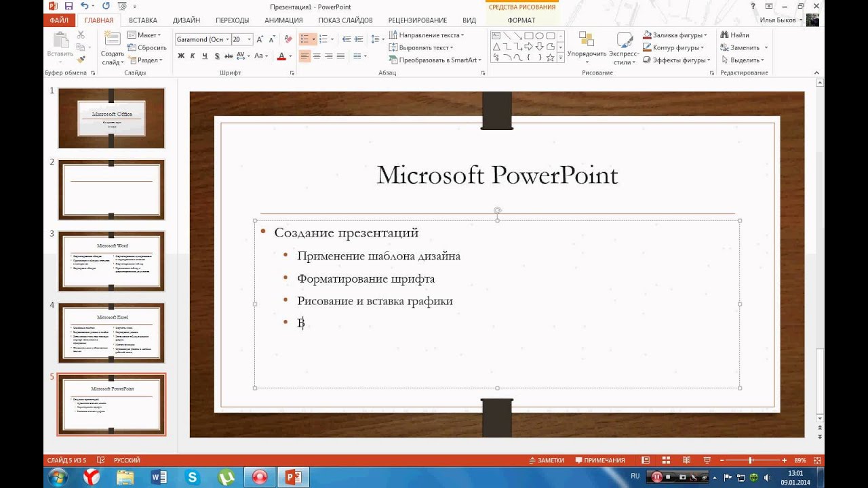Select the Rectangle shape in gallery
Viewport: 868px width, 488px height.
(529, 36)
